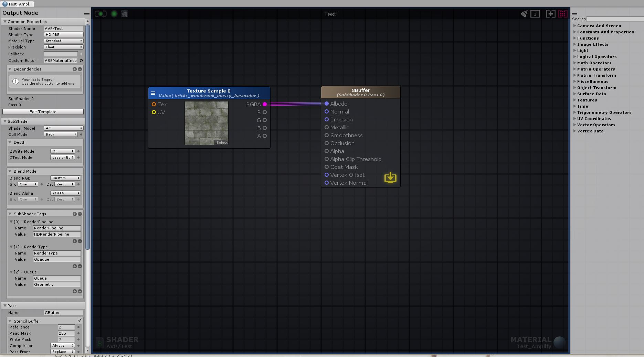Screen dimensions: 644x357
Task: Click plus icon below Queue tag
Action: click(74, 291)
